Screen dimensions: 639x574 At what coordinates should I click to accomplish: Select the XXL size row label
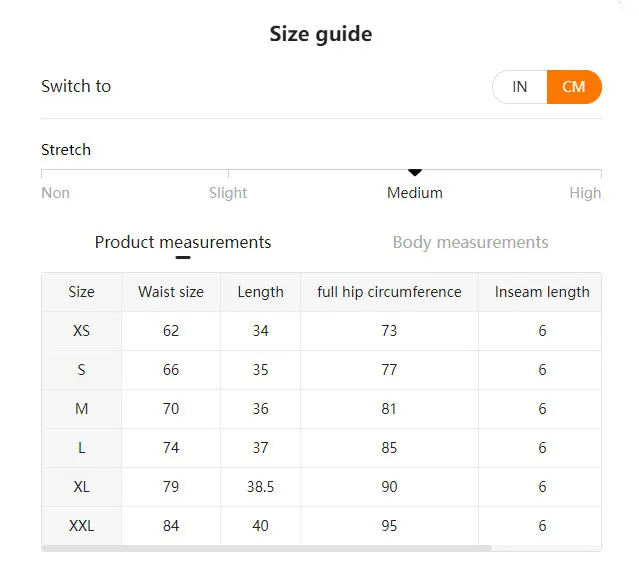pos(82,526)
